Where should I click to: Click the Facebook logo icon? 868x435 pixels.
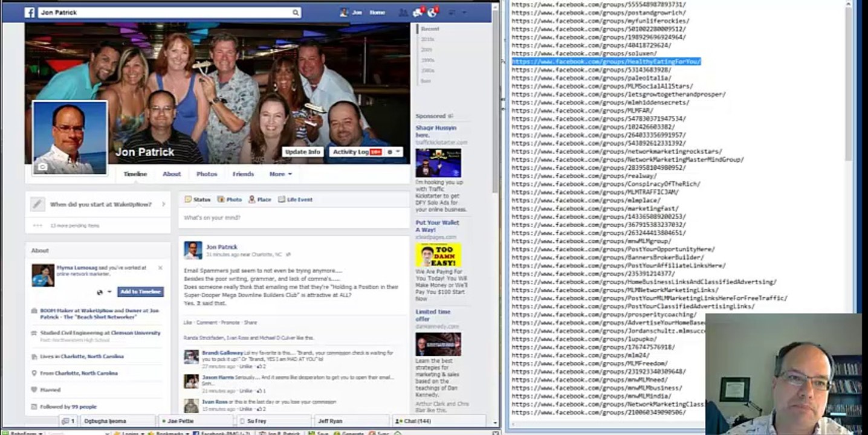point(30,12)
